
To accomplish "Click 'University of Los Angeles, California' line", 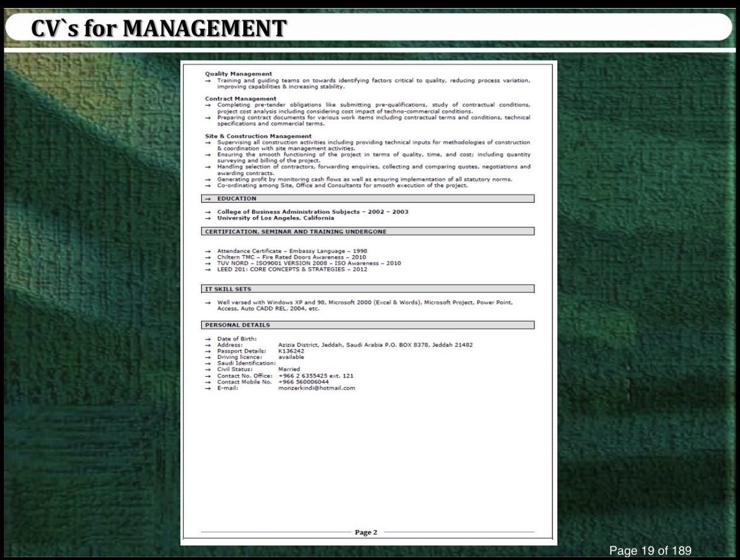I will (x=276, y=218).
